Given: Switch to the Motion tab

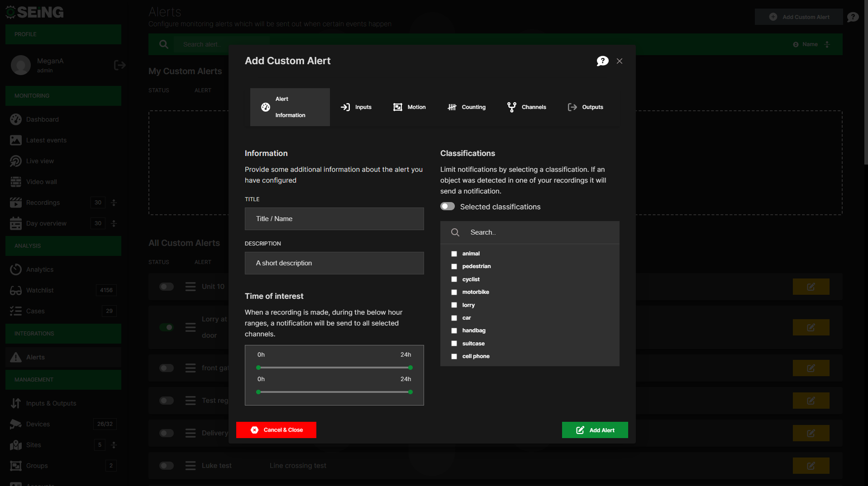Looking at the screenshot, I should pos(410,107).
